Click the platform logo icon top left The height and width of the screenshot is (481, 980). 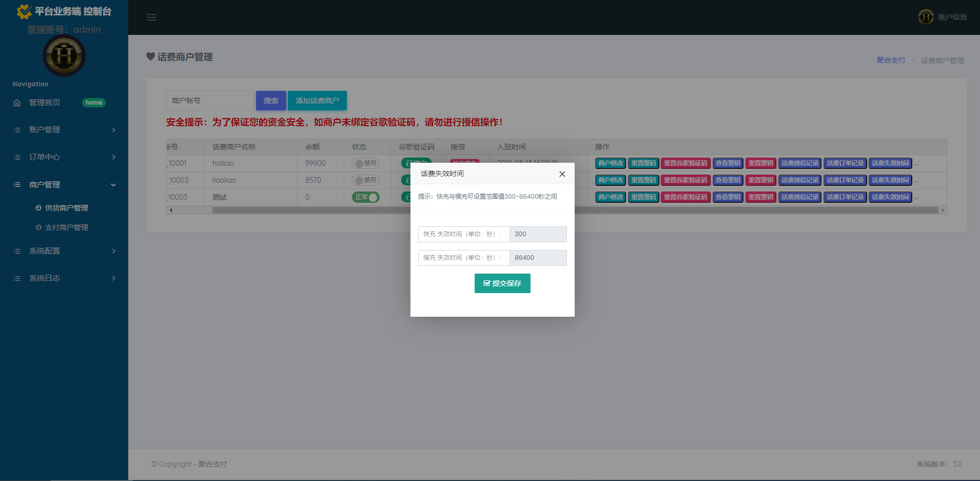(24, 11)
